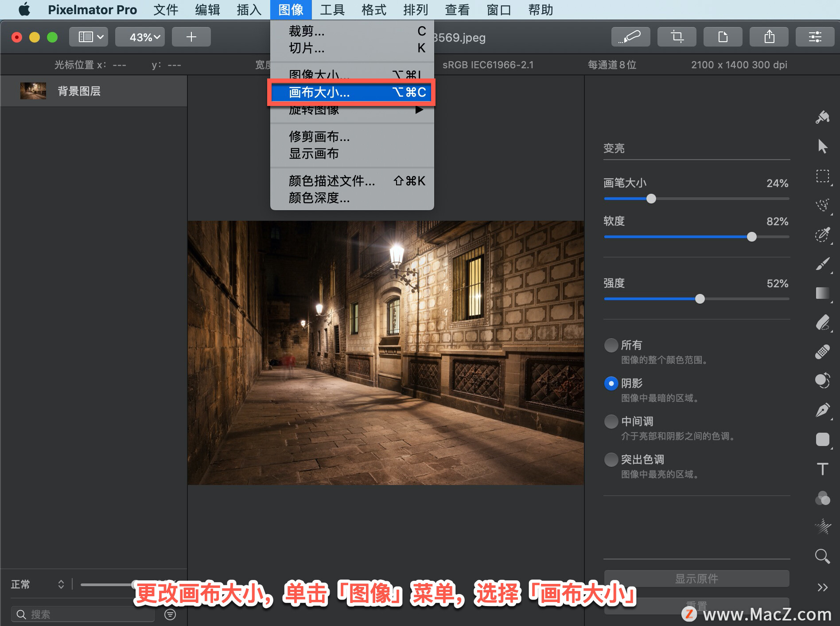
Task: Select the Arrange arrow tool
Action: click(823, 146)
